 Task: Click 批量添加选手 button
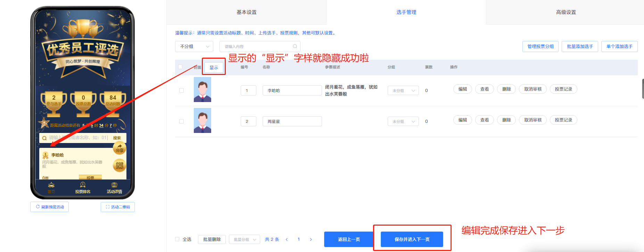click(x=580, y=46)
